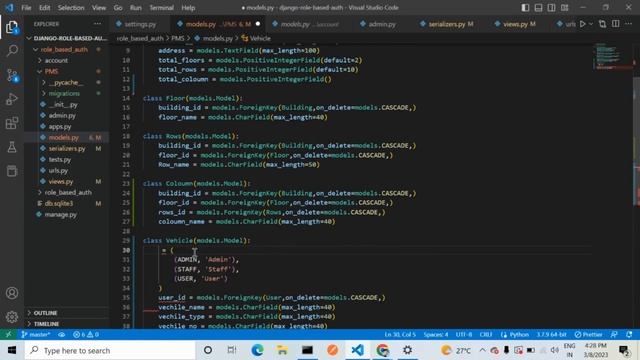Click feedback icon in status bar
The width and height of the screenshot is (640, 360).
click(614, 334)
